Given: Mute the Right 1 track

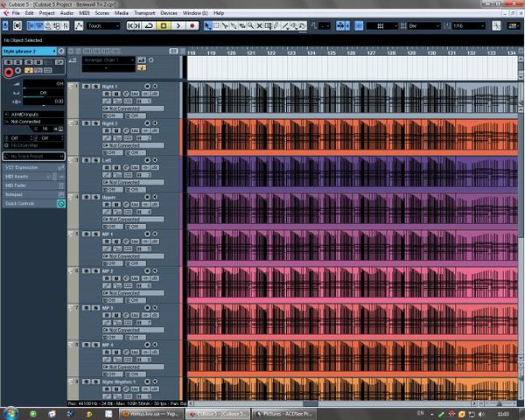Looking at the screenshot, I should coord(86,87).
